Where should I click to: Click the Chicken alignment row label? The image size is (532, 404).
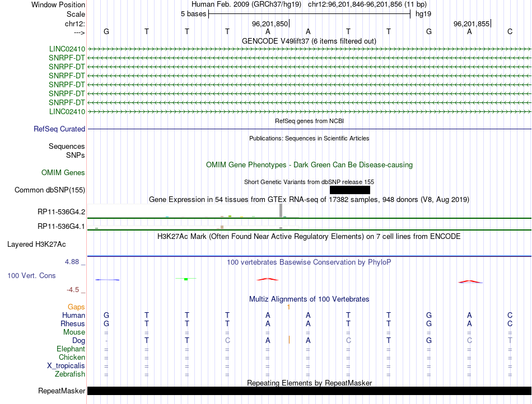pos(72,357)
